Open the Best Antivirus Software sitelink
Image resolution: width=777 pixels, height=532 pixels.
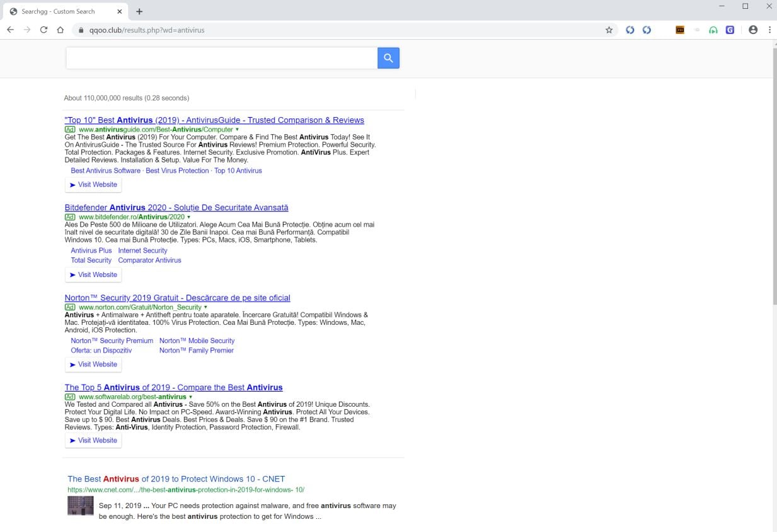(105, 171)
